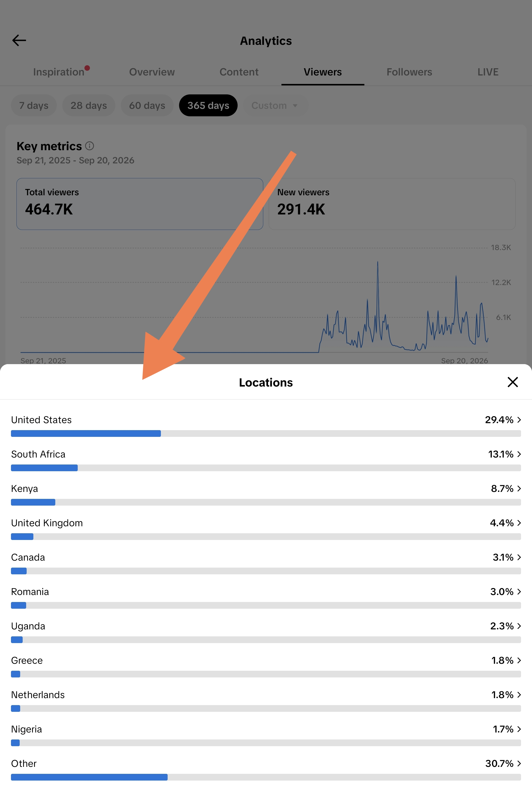532x797 pixels.
Task: Go back using the arrow icon
Action: [19, 40]
